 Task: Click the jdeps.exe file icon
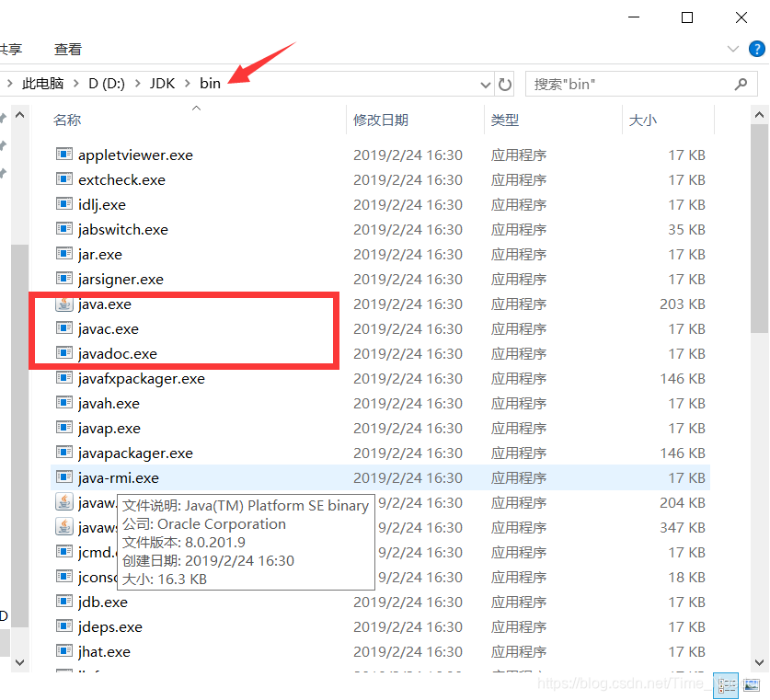pyautogui.click(x=63, y=625)
